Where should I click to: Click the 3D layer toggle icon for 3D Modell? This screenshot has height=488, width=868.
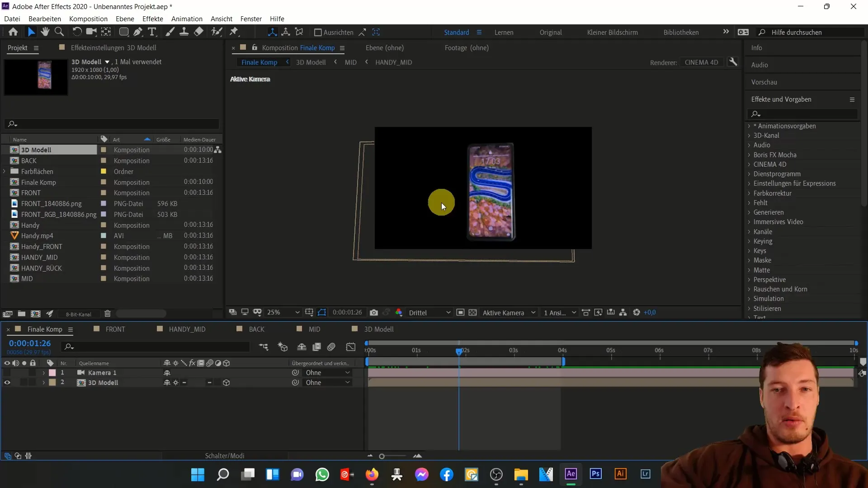point(226,383)
